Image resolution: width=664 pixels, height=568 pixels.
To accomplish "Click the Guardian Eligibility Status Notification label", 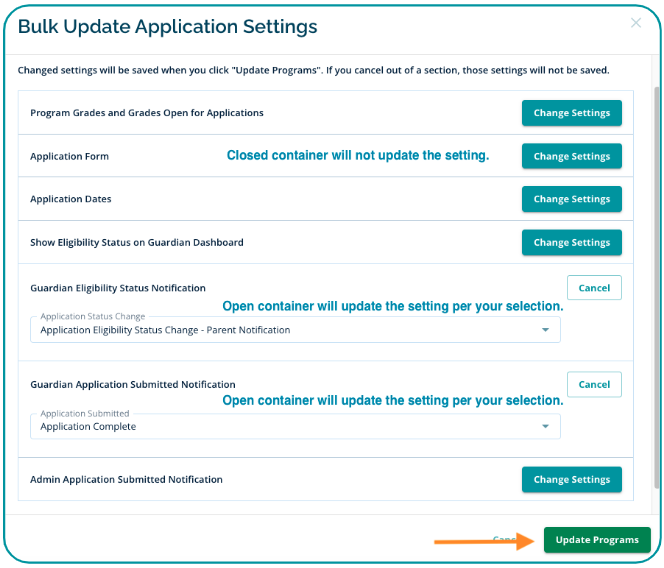I will pos(118,288).
